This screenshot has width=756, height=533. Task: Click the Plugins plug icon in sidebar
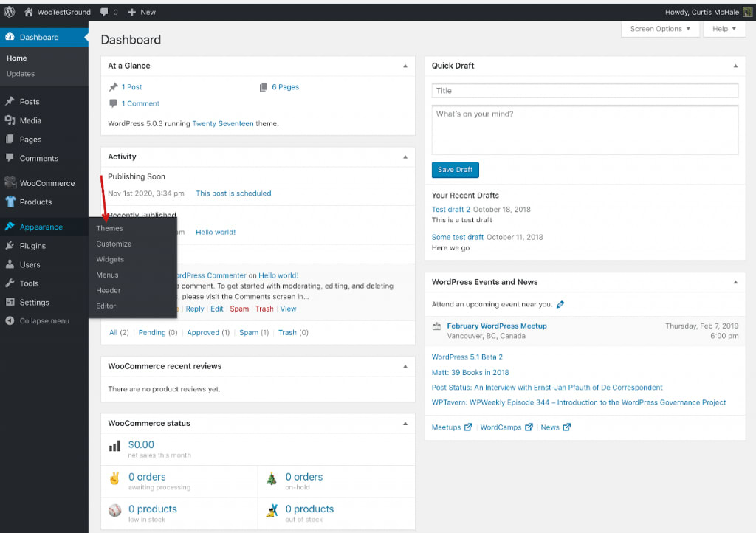tap(10, 245)
